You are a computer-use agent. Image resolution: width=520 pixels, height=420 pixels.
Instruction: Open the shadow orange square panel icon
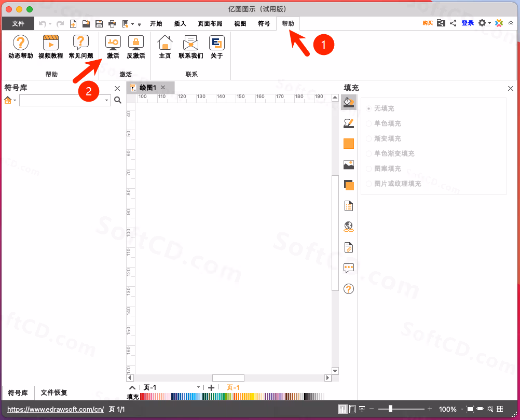tap(349, 144)
